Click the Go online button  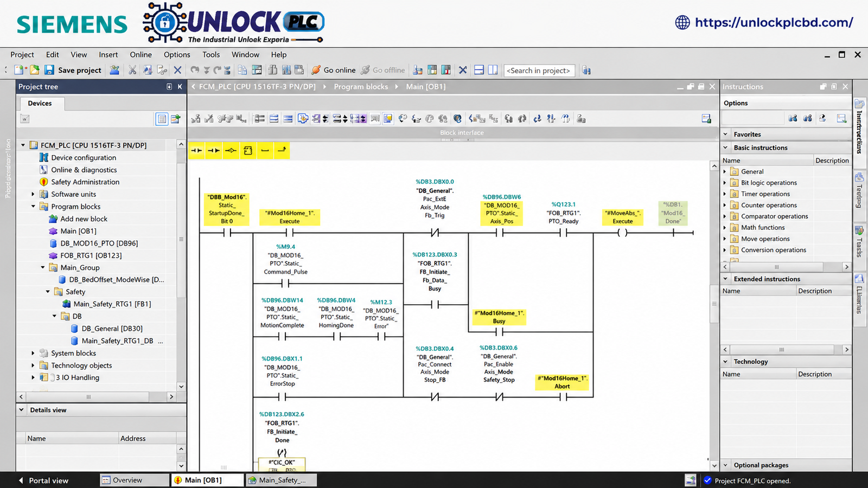pyautogui.click(x=334, y=70)
